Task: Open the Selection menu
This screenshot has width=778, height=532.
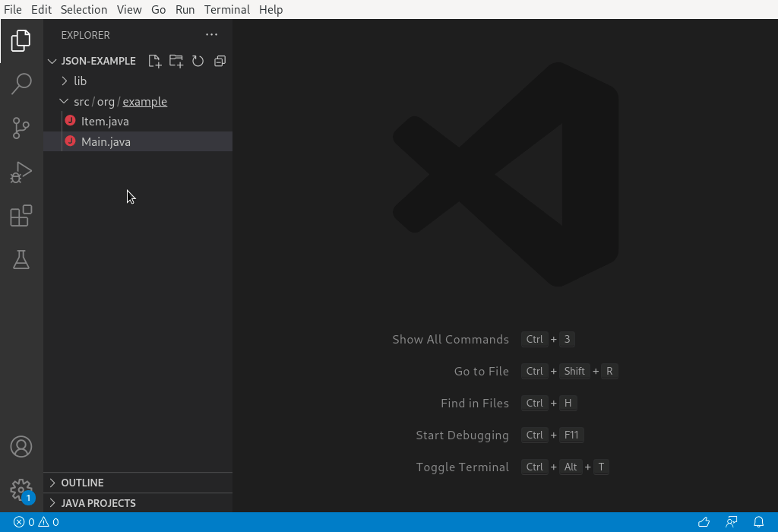Action: (x=84, y=9)
